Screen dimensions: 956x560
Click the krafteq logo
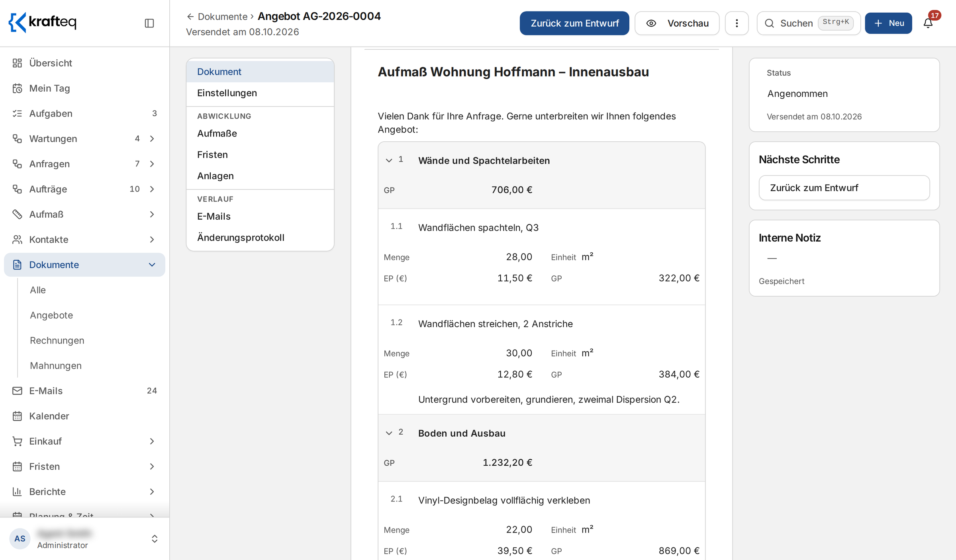43,22
